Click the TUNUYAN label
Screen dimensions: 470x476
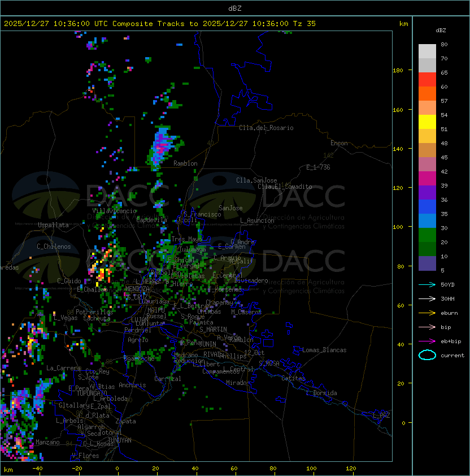click(x=120, y=440)
